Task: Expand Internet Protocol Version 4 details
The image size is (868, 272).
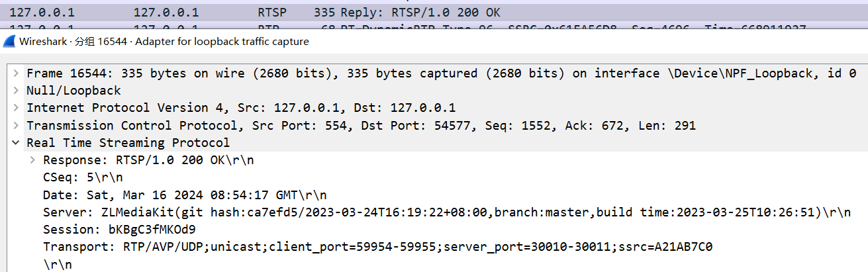Action: click(x=16, y=108)
